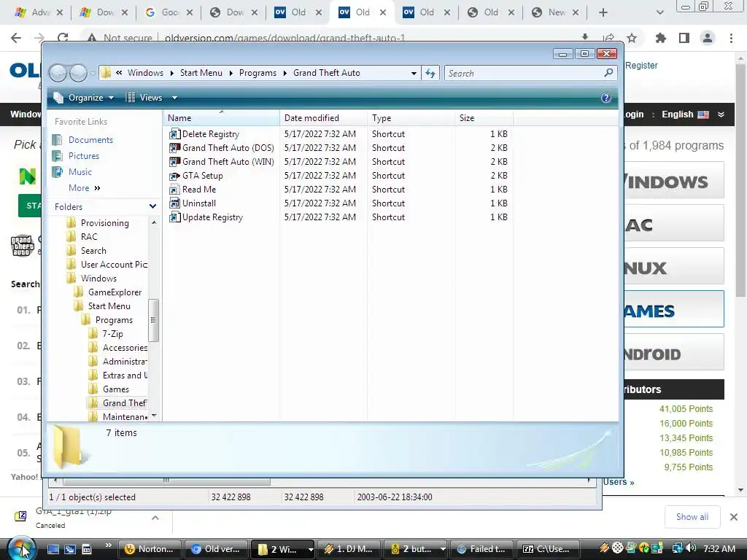Click Show all downloads button
This screenshot has height=560, width=747.
pyautogui.click(x=692, y=517)
